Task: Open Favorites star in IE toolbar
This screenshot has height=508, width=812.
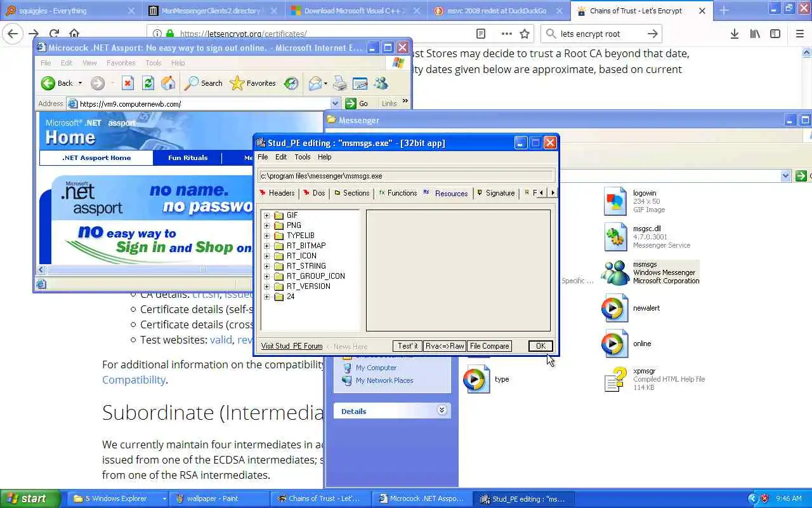Action: pos(252,83)
